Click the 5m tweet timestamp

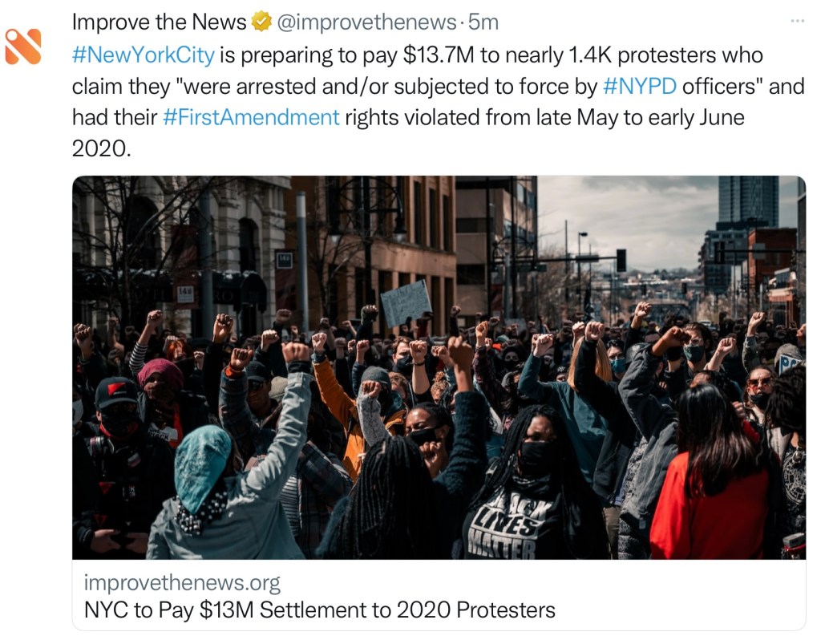486,22
